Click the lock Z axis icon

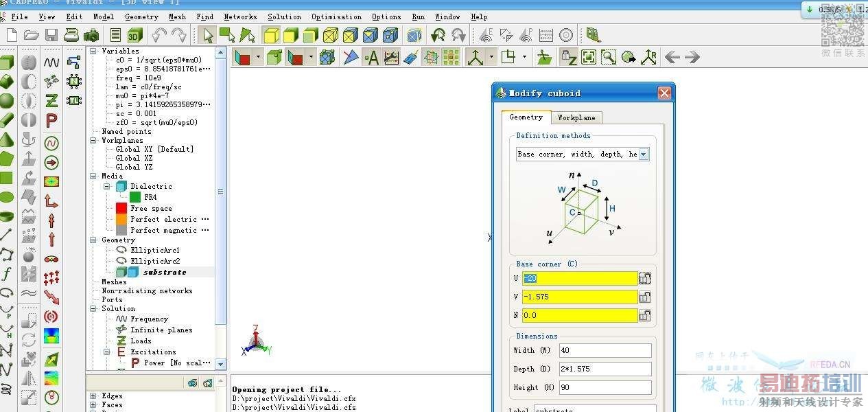coord(568,58)
